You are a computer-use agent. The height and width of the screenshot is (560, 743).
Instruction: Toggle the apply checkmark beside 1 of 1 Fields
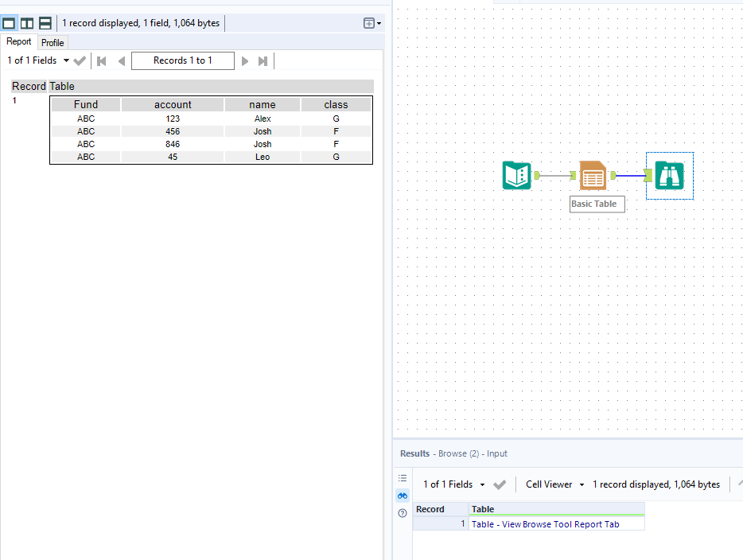tap(79, 60)
